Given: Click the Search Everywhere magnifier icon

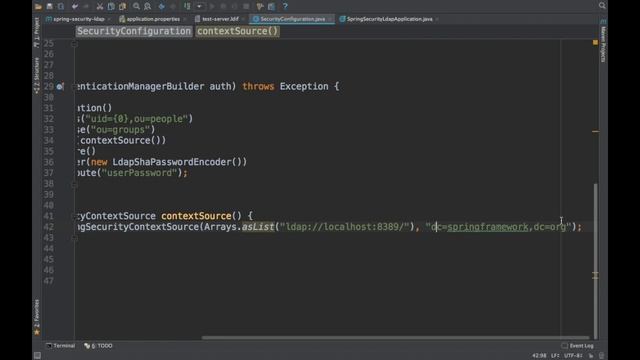Looking at the screenshot, I should (x=602, y=5).
